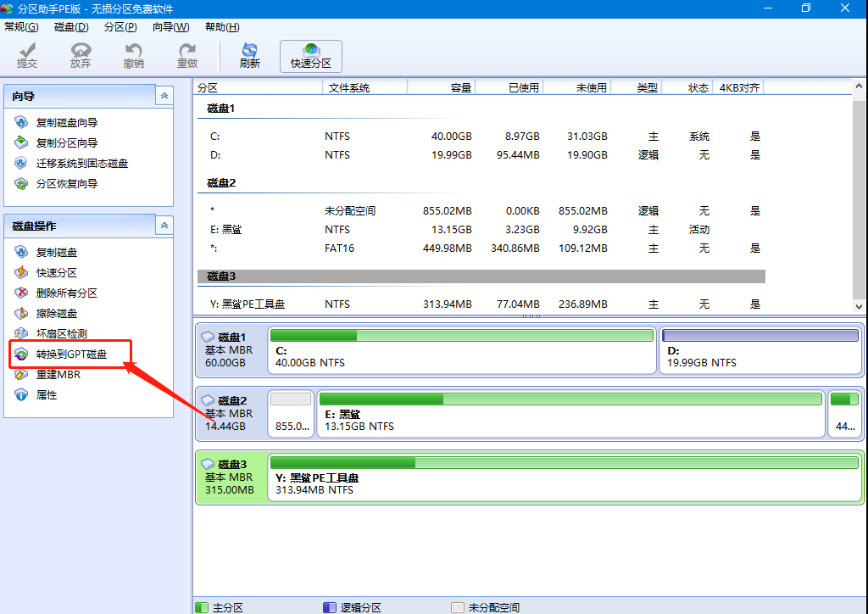Select the D: 19.99GB NTFS partition bar
This screenshot has width=868, height=614.
760,350
